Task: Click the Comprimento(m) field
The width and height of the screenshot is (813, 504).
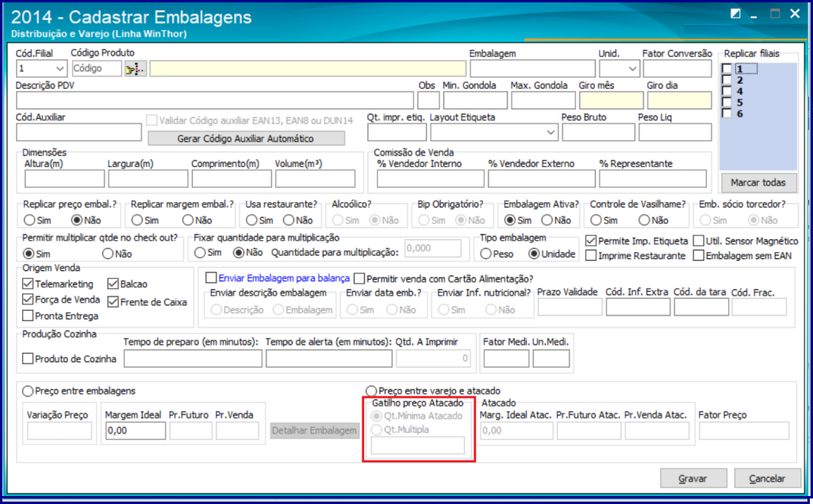Action: [x=232, y=179]
